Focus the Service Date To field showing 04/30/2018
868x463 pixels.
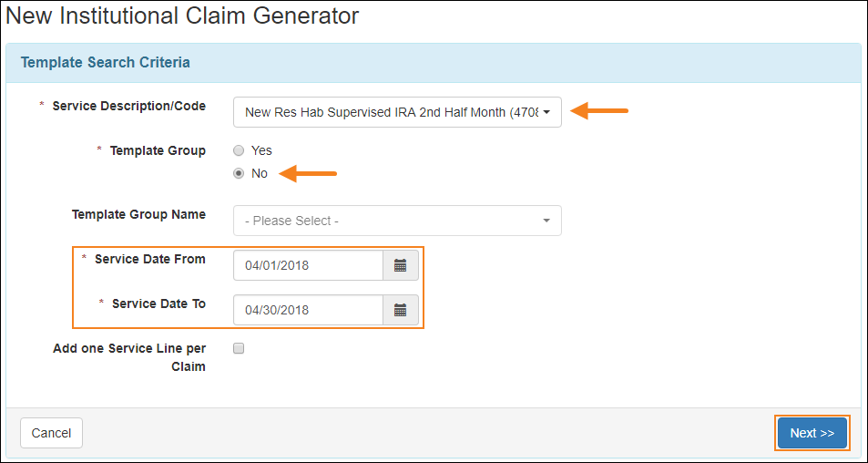click(308, 310)
